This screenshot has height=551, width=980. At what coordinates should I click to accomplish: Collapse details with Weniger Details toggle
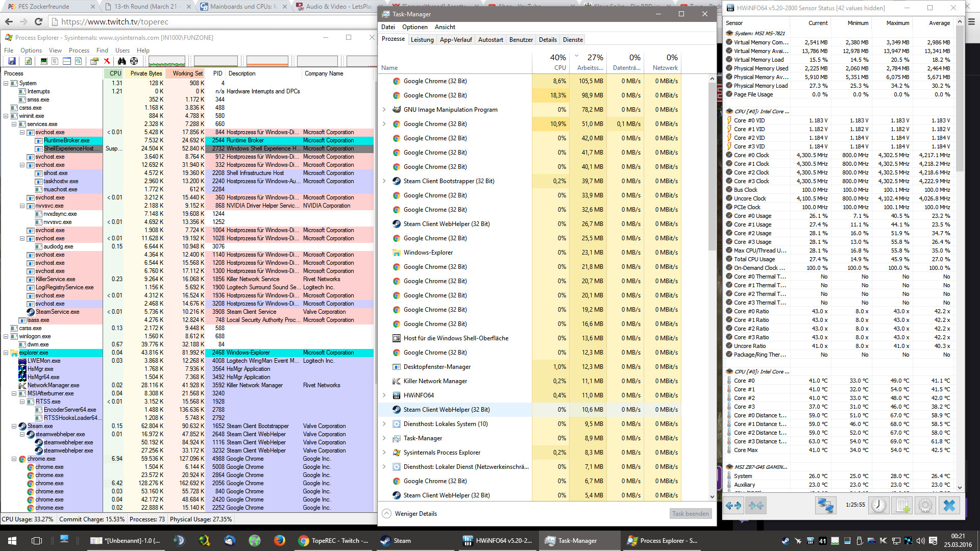click(409, 514)
